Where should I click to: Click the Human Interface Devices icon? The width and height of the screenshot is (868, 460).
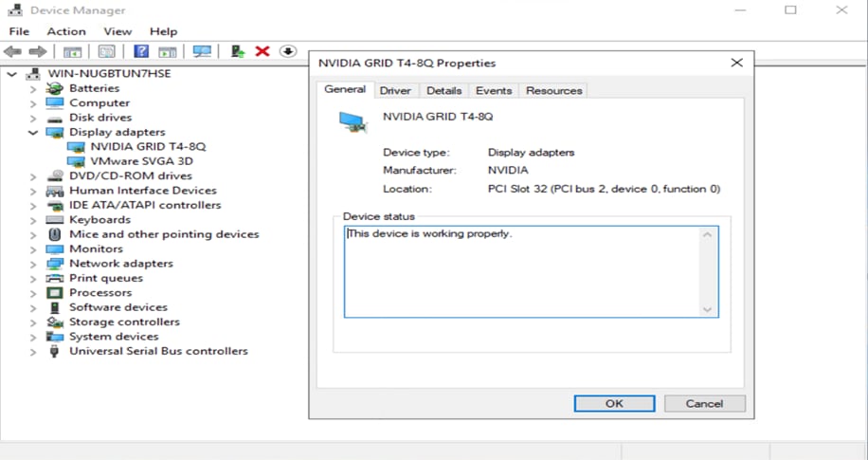click(55, 191)
